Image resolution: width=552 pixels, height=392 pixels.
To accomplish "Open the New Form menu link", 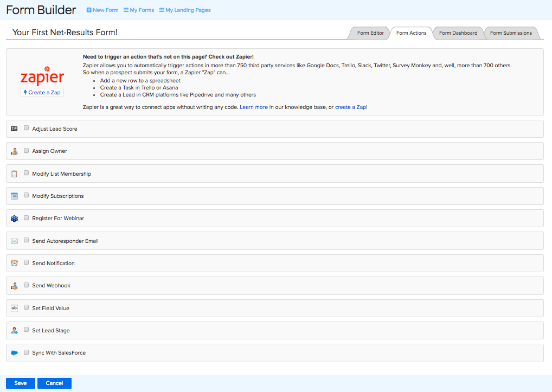I will [x=102, y=10].
